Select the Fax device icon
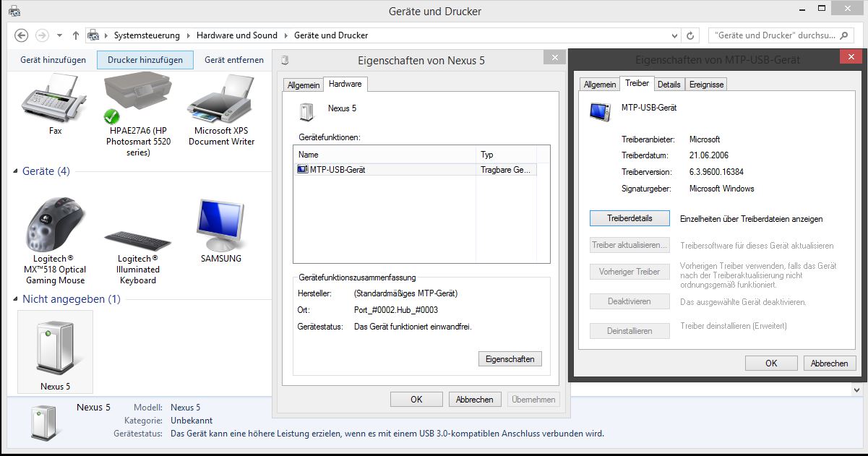The image size is (868, 456). pyautogui.click(x=55, y=99)
